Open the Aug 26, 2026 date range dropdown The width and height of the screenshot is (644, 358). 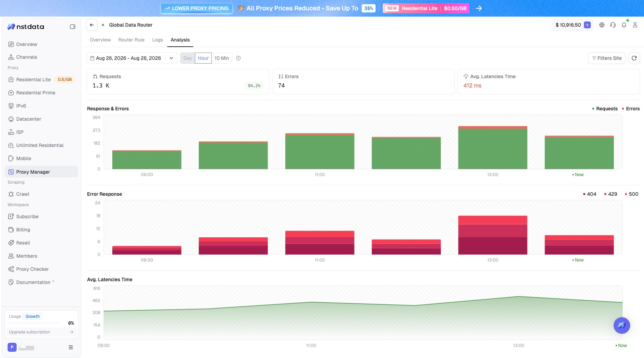[x=132, y=58]
